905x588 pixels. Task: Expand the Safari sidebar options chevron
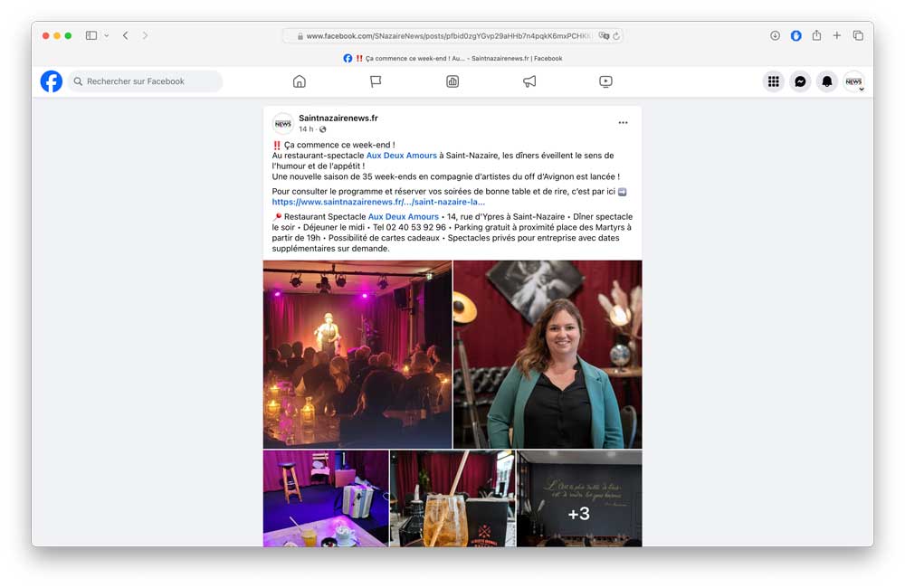(107, 36)
